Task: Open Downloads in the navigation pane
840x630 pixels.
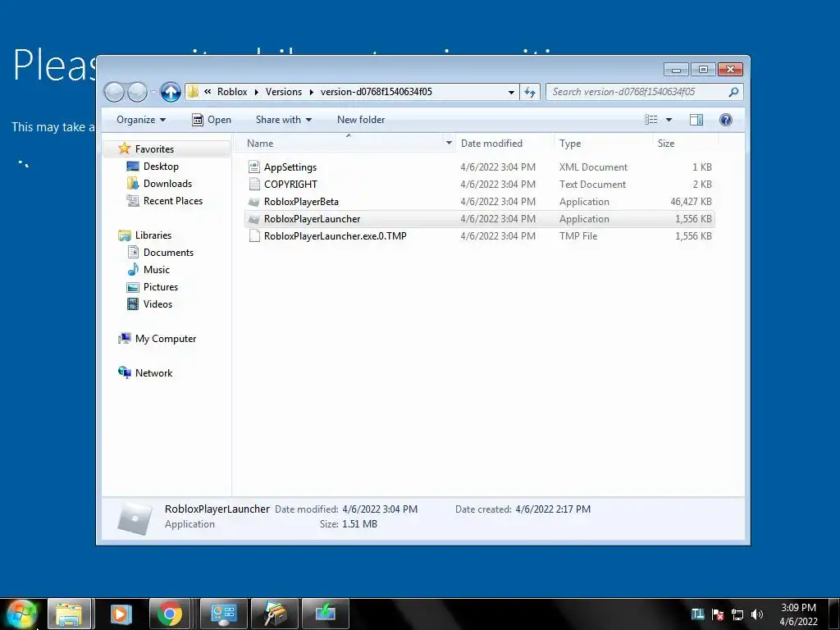Action: [x=167, y=183]
